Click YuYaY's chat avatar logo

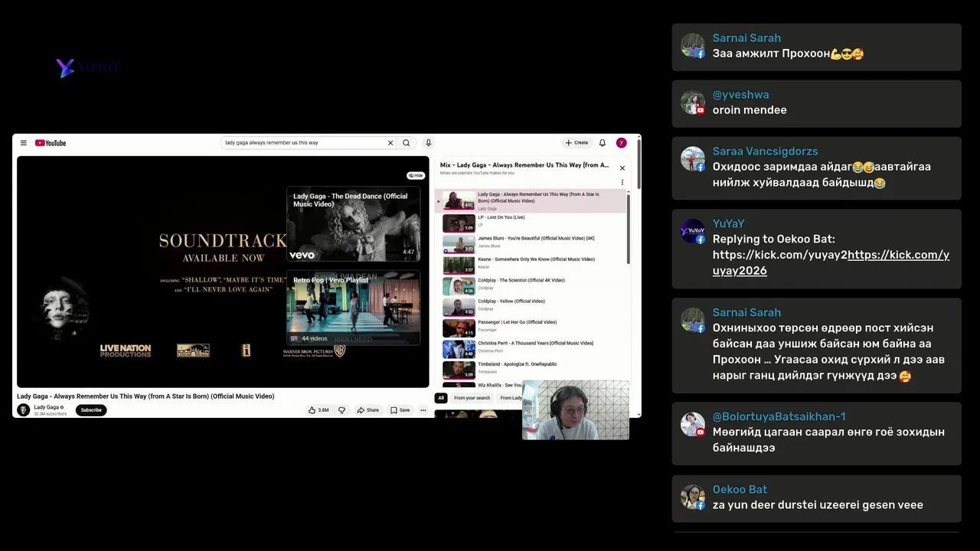[x=693, y=231]
